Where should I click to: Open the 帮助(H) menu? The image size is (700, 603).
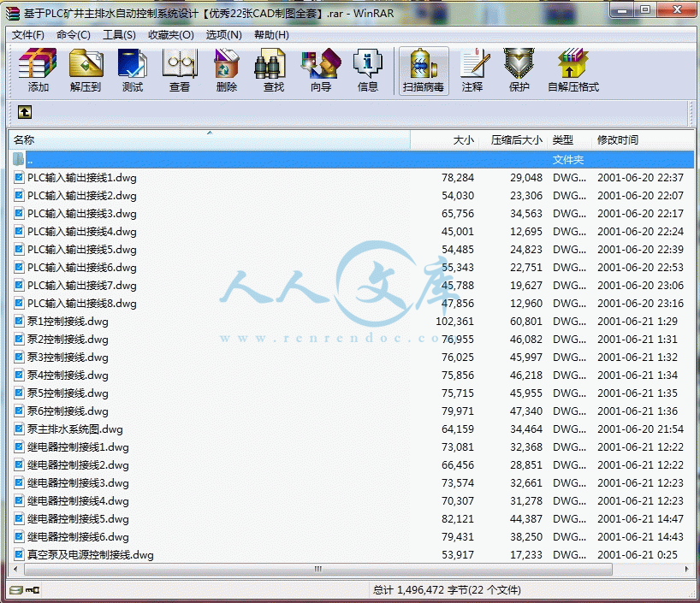coord(271,35)
